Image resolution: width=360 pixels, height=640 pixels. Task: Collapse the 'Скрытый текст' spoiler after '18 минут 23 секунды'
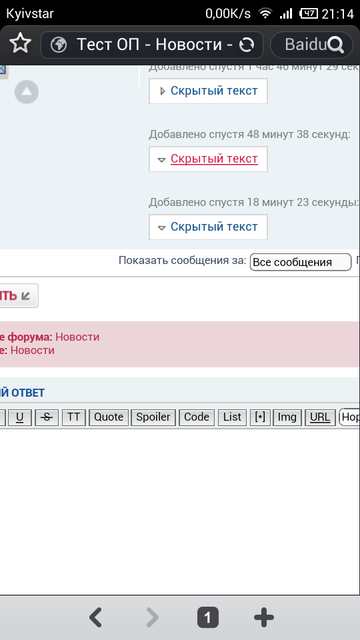point(208,227)
